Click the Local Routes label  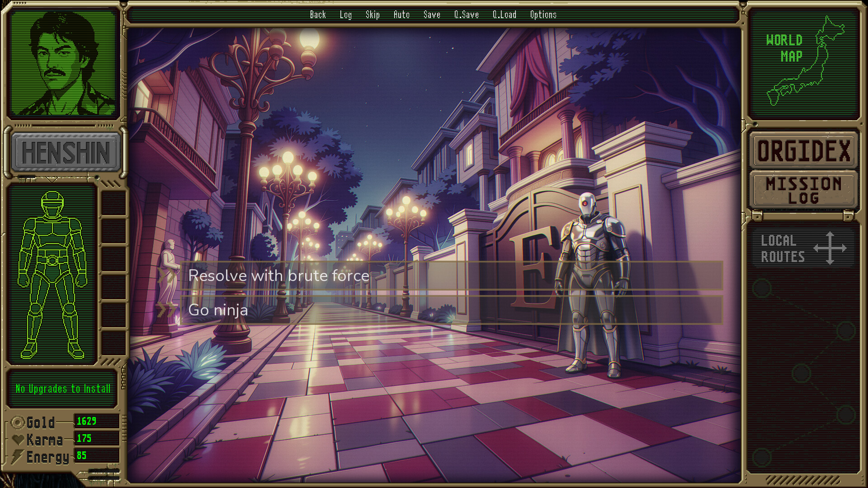pyautogui.click(x=783, y=249)
